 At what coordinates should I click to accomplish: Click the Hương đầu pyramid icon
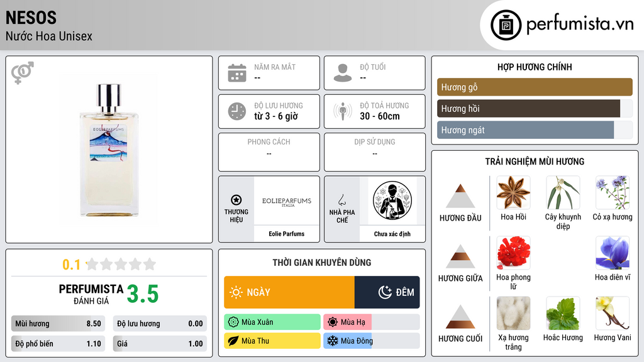coord(460,196)
